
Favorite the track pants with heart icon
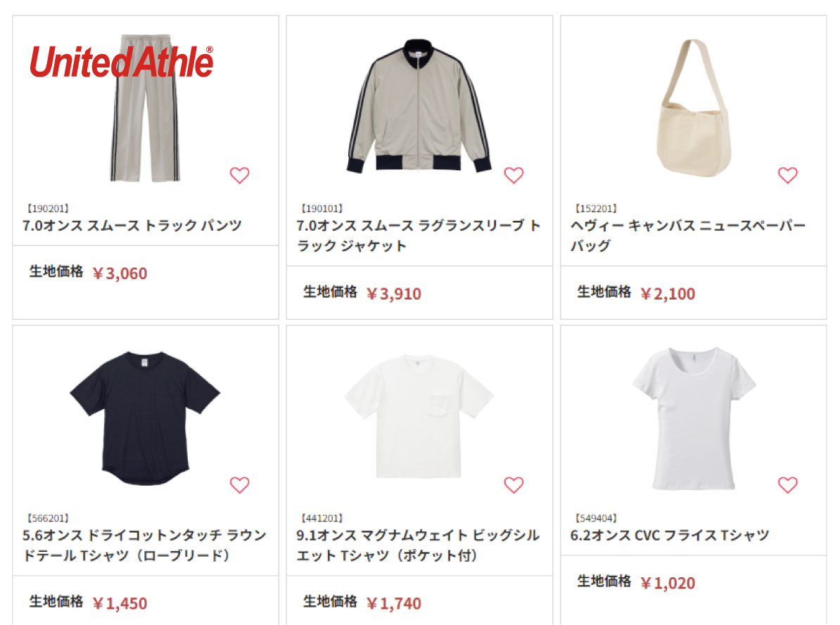pyautogui.click(x=239, y=175)
